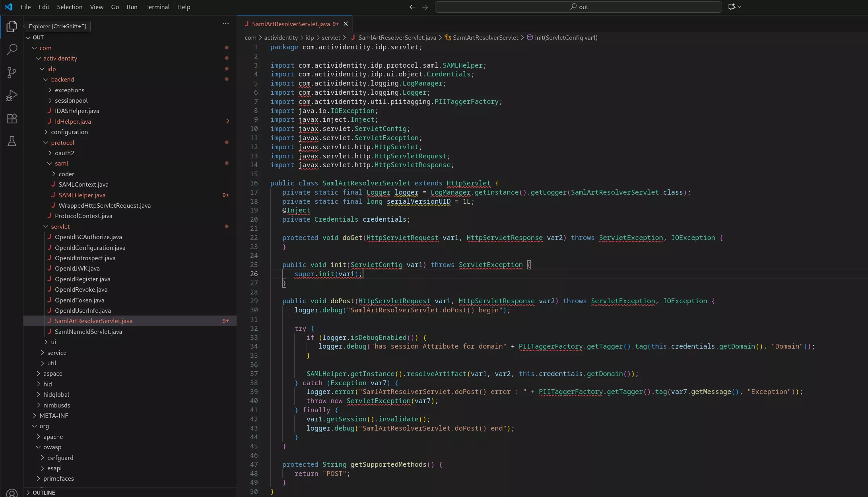Open Explorer's more actions ellipsis
Viewport: 868px width, 497px height.
225,24
